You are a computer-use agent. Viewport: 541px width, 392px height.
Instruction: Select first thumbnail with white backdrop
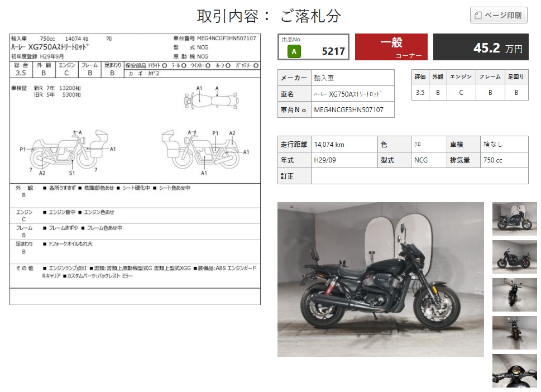coord(514,219)
